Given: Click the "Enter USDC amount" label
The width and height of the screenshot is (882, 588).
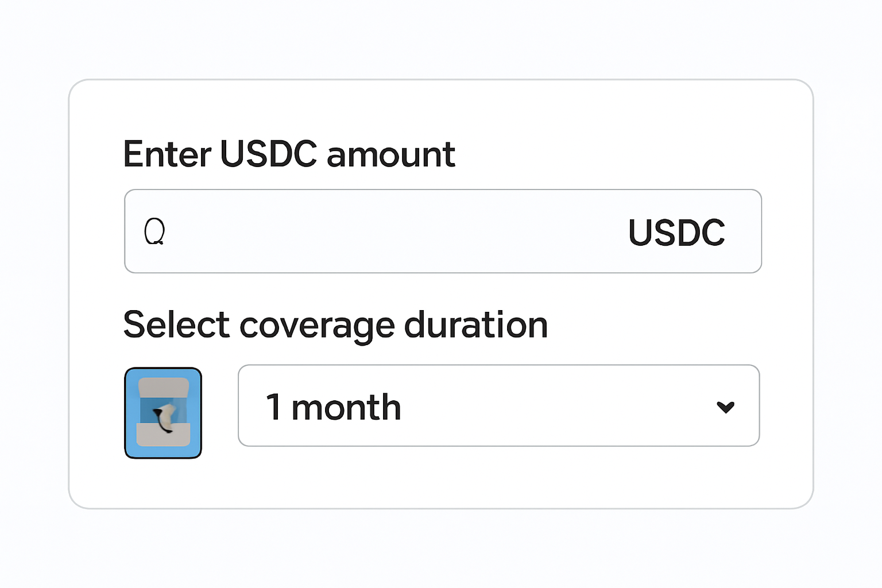Looking at the screenshot, I should click(x=289, y=154).
